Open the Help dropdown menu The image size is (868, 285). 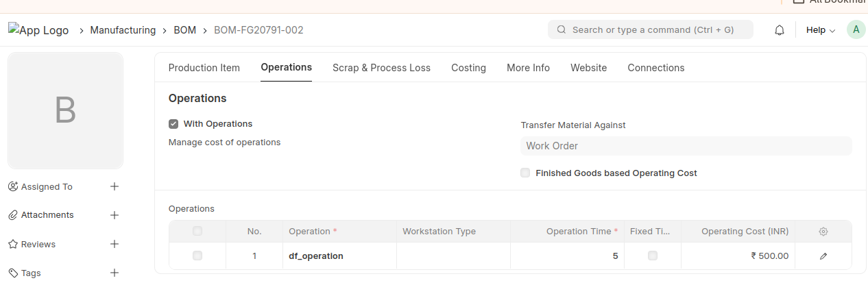click(820, 30)
